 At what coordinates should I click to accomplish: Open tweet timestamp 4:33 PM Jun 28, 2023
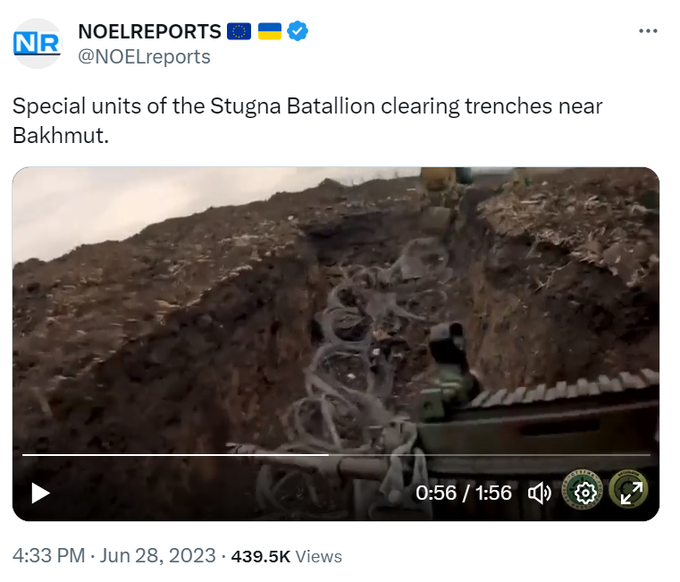(x=114, y=556)
